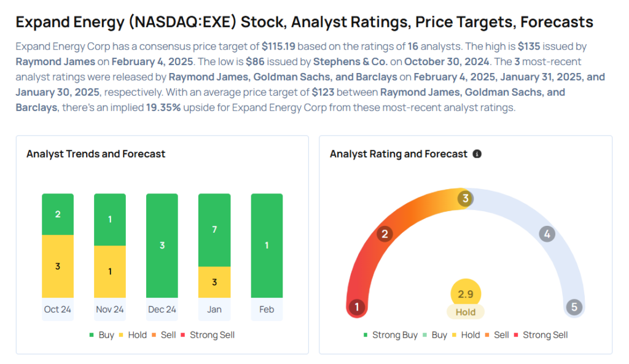Click the green Strong Buy legend swatch
This screenshot has width=629, height=364.
[365, 335]
